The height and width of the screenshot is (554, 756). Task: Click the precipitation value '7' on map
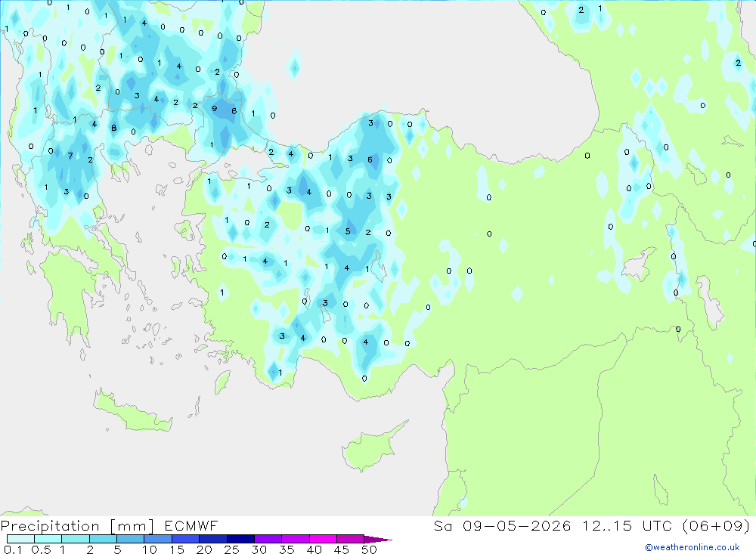[70, 156]
